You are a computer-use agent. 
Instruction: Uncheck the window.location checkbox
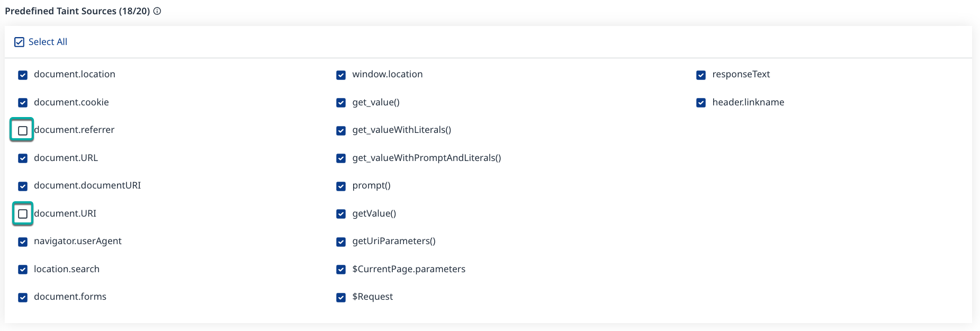[x=341, y=75]
